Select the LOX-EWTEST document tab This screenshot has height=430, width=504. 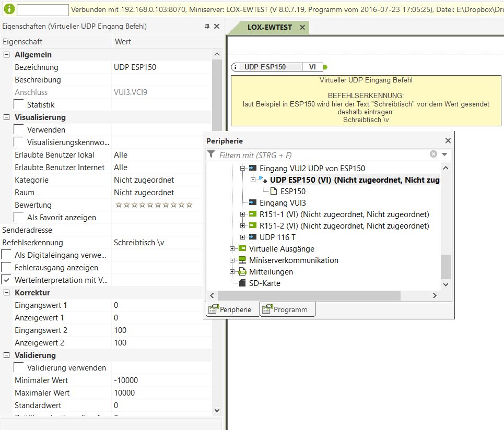click(x=270, y=27)
